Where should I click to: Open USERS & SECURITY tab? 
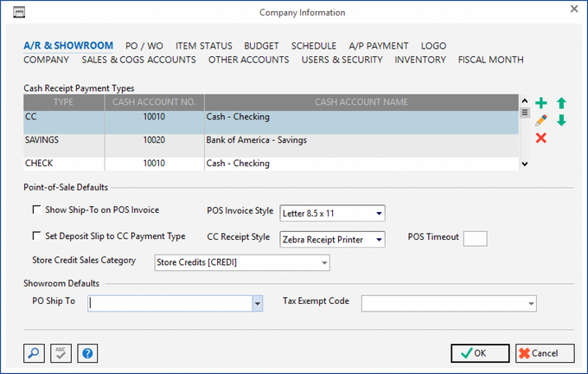(x=342, y=60)
